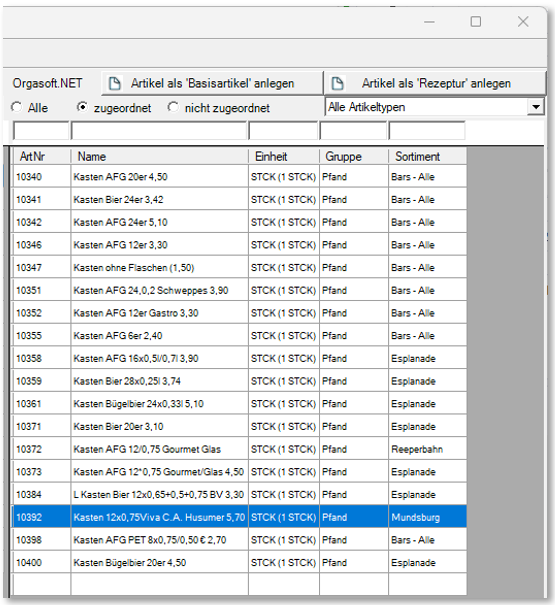Select the 'zugeordnet' radio button
The width and height of the screenshot is (555, 605).
tap(82, 107)
